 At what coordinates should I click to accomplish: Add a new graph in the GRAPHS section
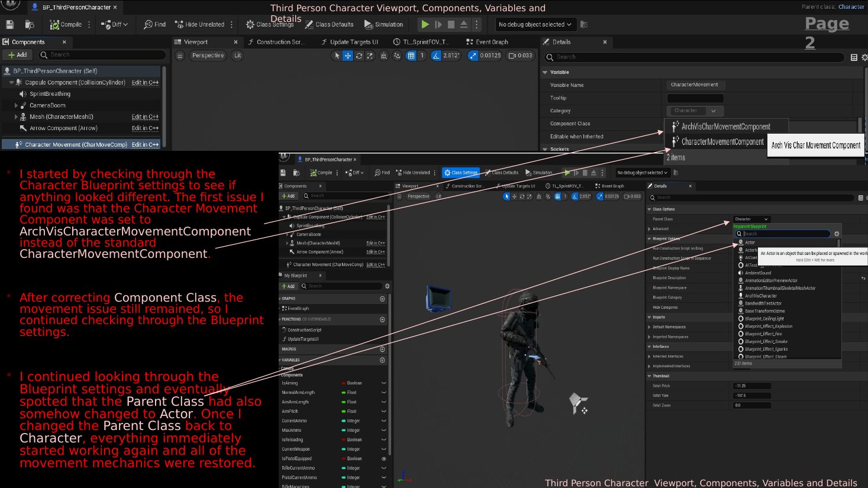[x=382, y=299]
